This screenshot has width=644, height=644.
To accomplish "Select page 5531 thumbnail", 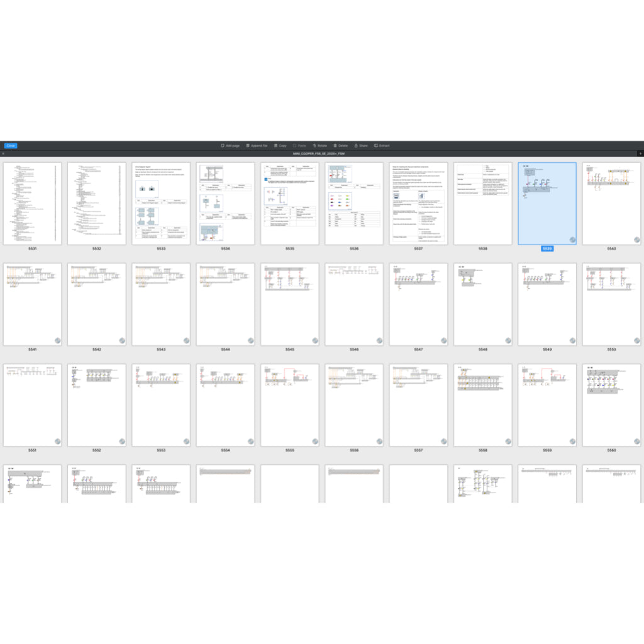I will click(33, 204).
